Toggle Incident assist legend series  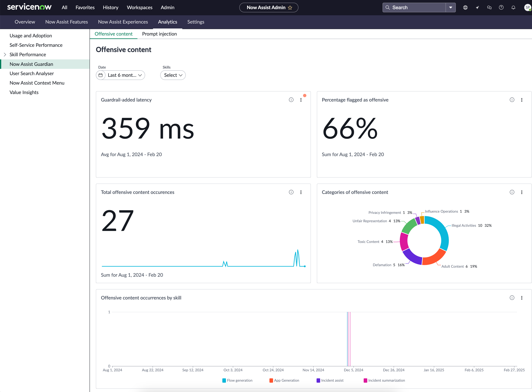tap(330, 380)
